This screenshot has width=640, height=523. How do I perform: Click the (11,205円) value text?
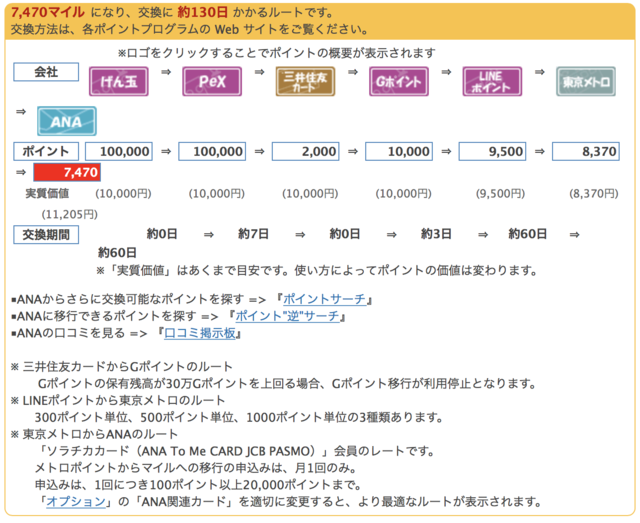70,214
